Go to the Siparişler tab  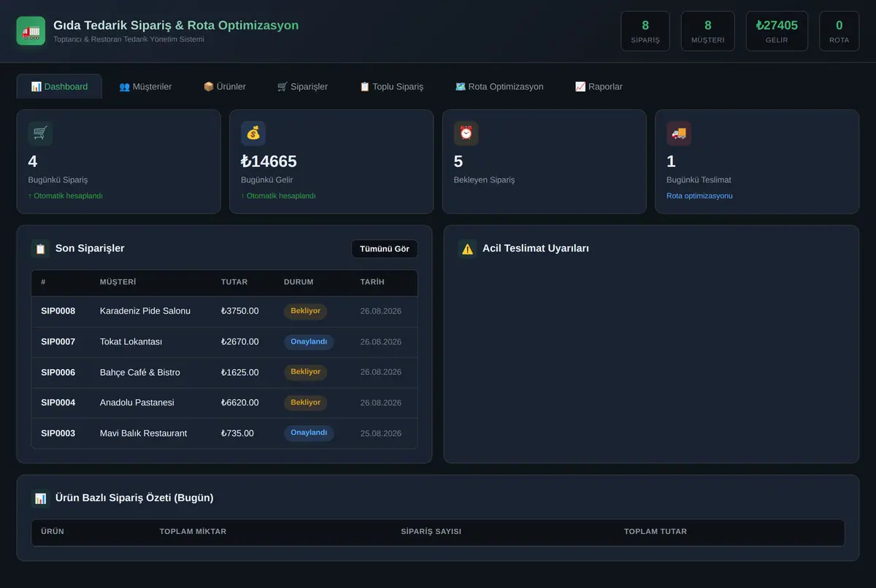click(302, 86)
